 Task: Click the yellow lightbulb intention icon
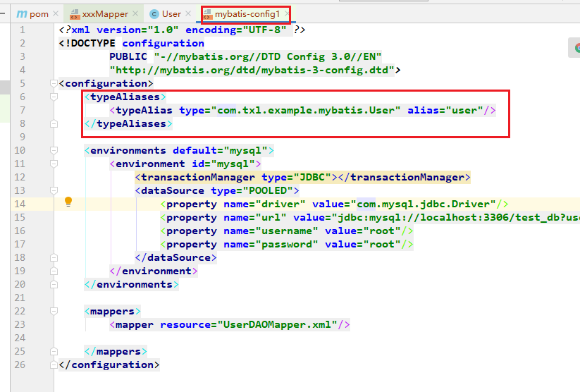click(68, 202)
